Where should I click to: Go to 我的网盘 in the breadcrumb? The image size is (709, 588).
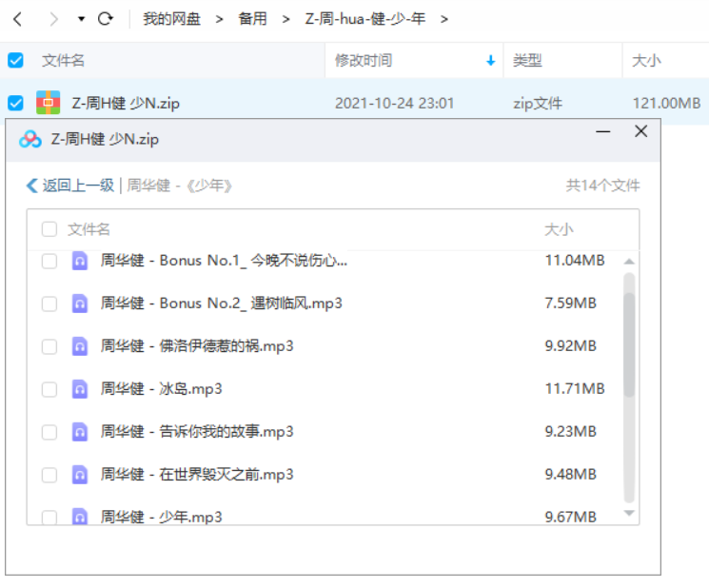(171, 19)
